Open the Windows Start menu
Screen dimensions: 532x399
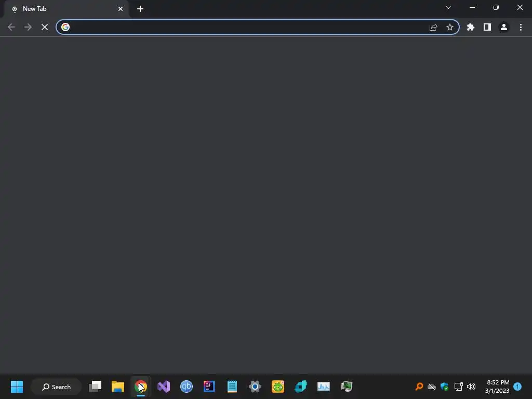coord(17,387)
